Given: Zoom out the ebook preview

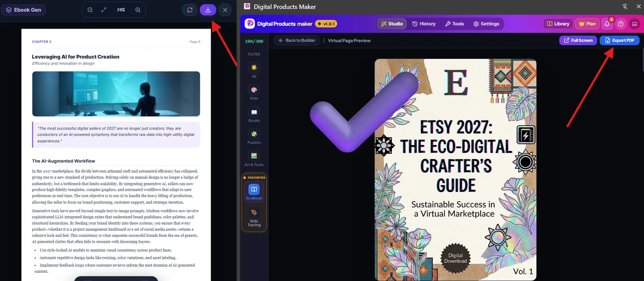Looking at the screenshot, I should (x=90, y=10).
